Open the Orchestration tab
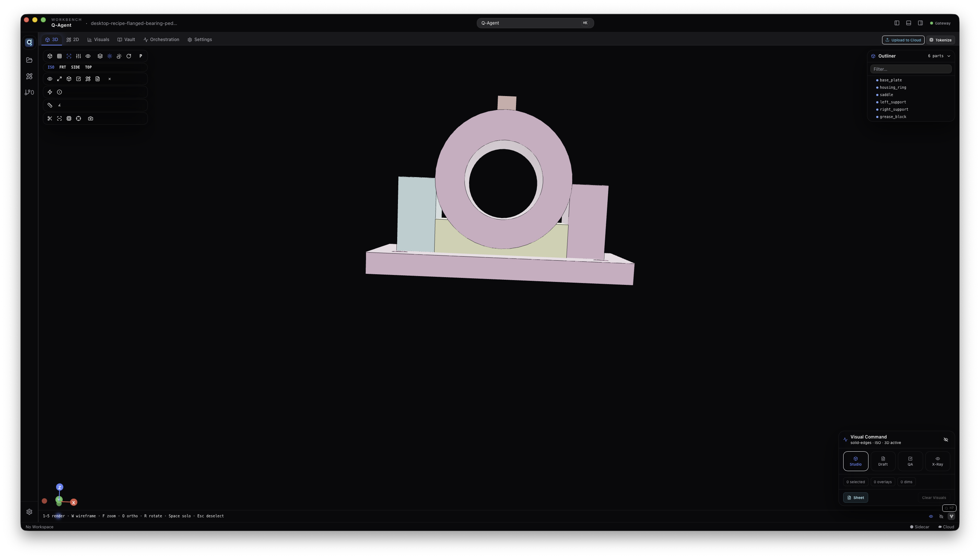 click(161, 40)
